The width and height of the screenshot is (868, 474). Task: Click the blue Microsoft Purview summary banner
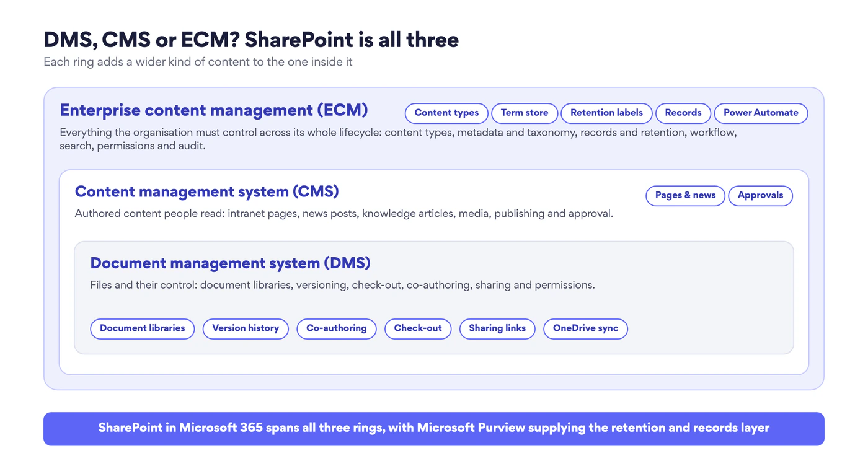(x=434, y=429)
